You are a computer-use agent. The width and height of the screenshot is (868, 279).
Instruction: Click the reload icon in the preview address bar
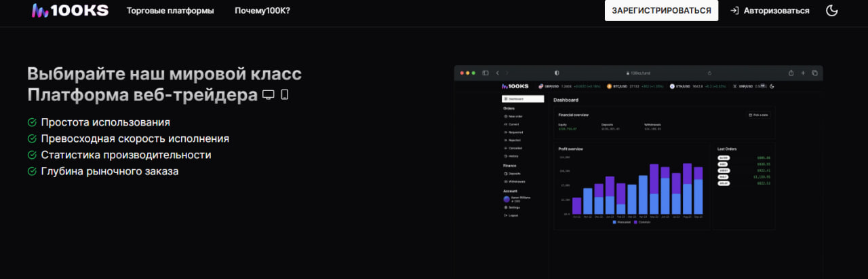709,73
